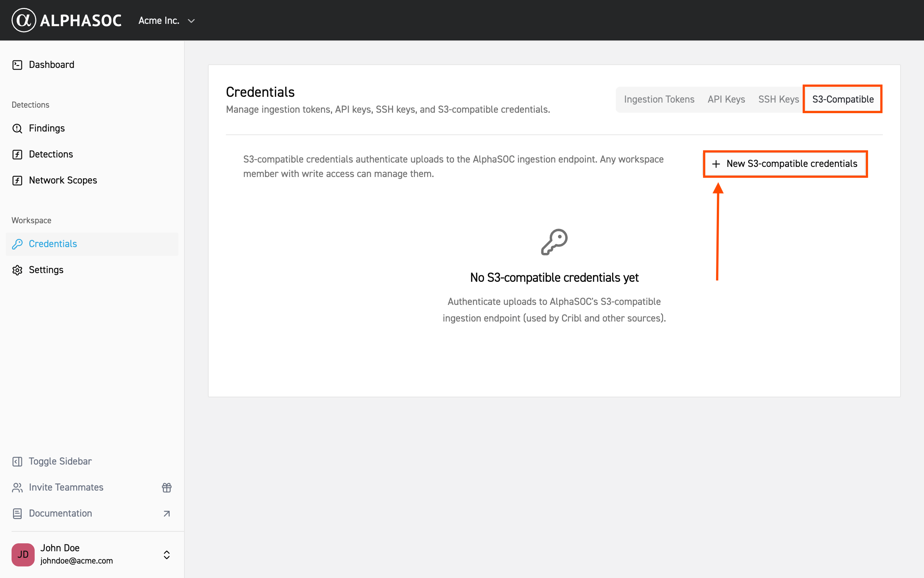Go to Dashboard page
Screen dimensions: 924x578
[x=92, y=65]
